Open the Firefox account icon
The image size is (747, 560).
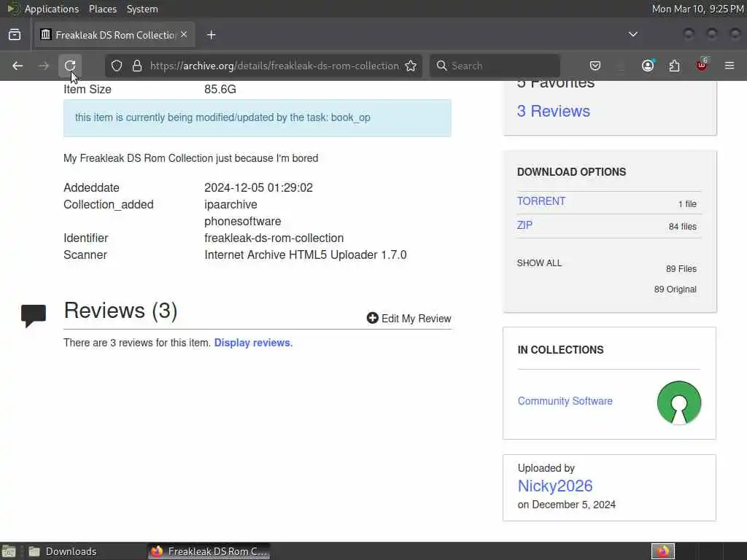click(x=648, y=66)
